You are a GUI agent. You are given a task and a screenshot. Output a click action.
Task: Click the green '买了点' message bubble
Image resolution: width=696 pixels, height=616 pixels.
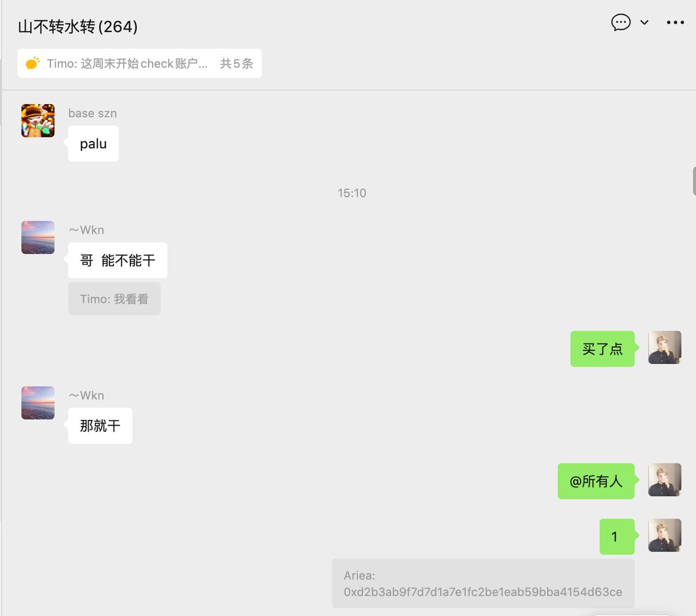coord(602,349)
